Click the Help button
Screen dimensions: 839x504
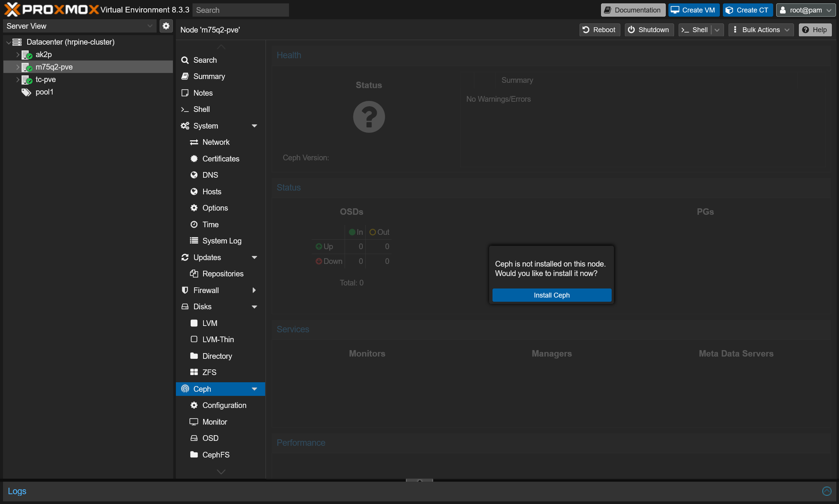(815, 30)
